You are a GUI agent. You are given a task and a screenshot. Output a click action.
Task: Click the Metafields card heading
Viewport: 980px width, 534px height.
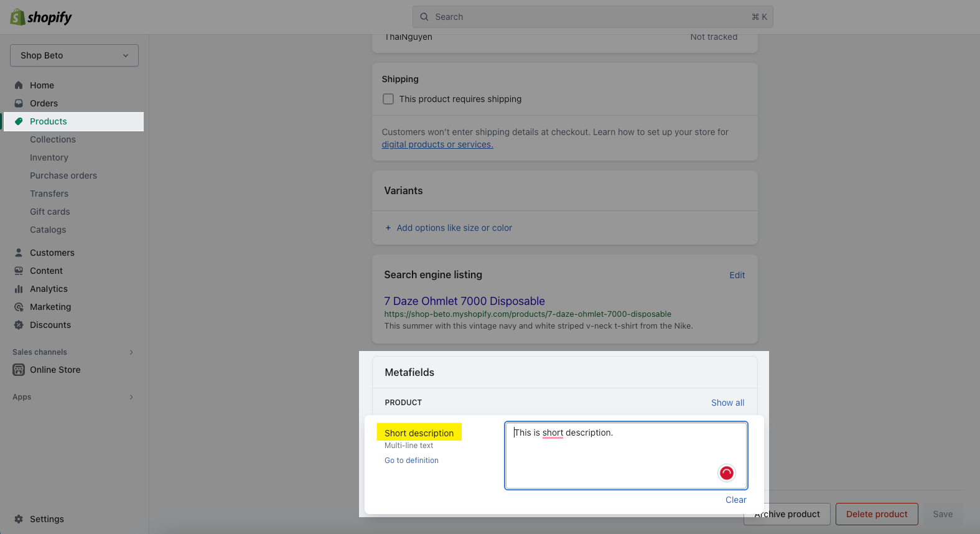409,372
